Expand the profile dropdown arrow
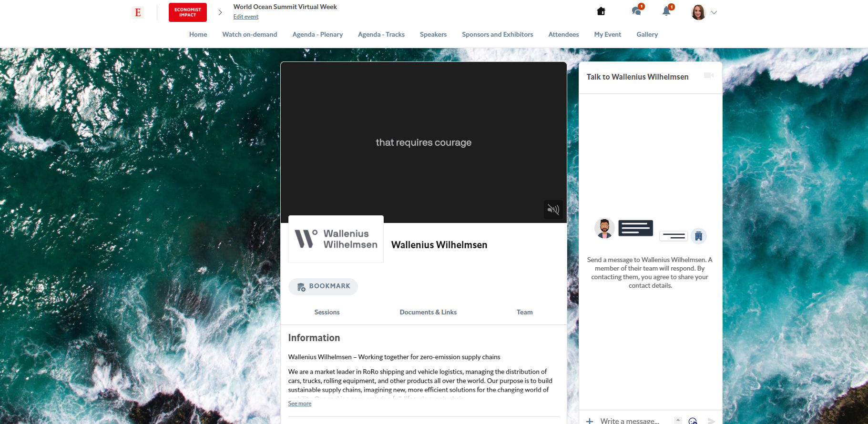The height and width of the screenshot is (424, 868). tap(714, 12)
